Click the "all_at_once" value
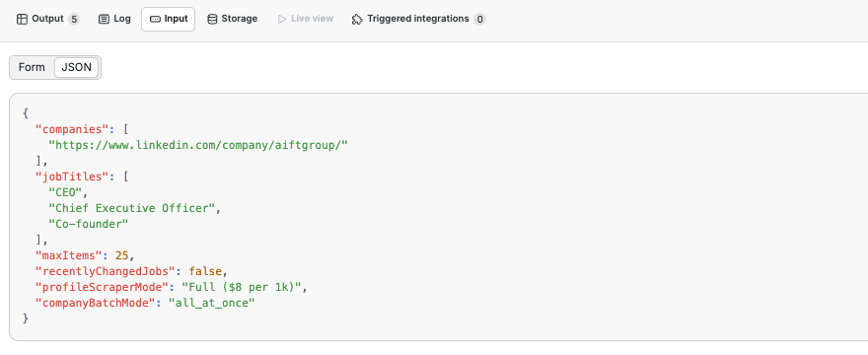The height and width of the screenshot is (355, 868). [x=212, y=303]
